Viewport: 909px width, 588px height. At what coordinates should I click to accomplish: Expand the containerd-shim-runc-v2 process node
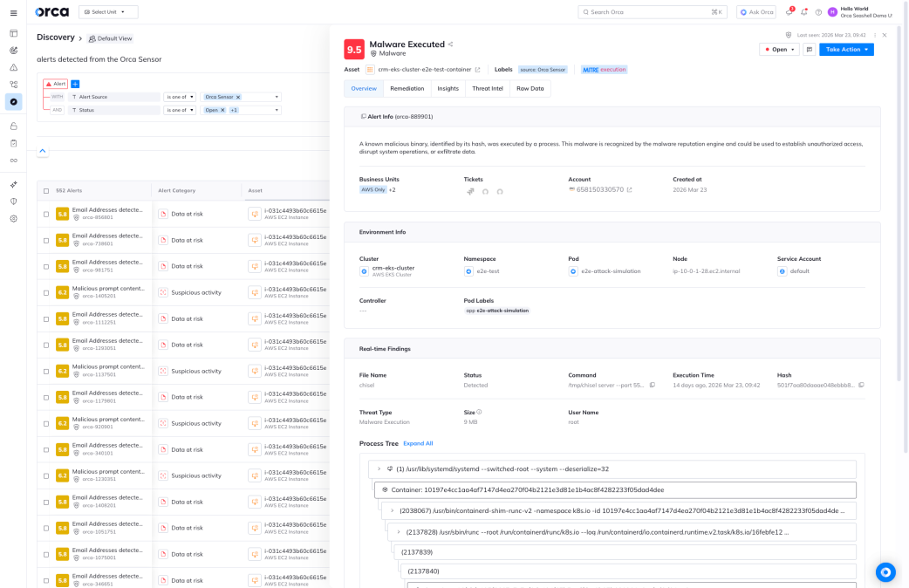(393, 511)
